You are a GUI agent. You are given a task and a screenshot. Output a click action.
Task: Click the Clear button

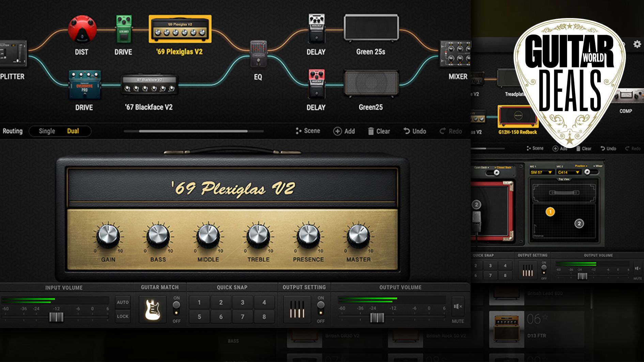(x=379, y=131)
